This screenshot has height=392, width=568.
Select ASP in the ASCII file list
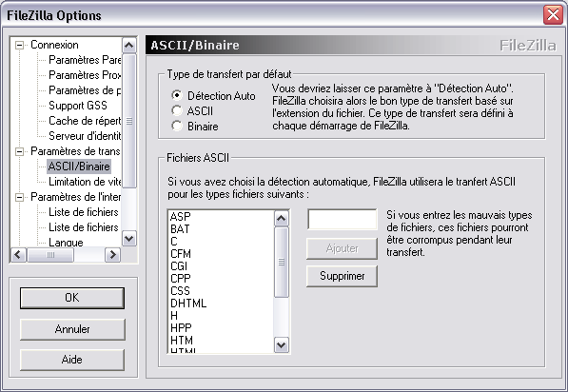pyautogui.click(x=181, y=217)
